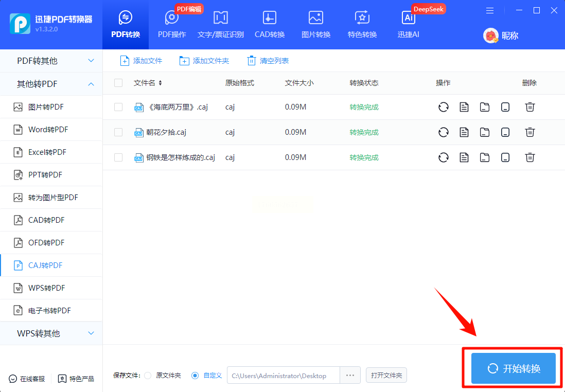Open output folder icon for 钢铁是怎样炼成的.caj
Viewport: 565px width, 392px height.
pyautogui.click(x=484, y=157)
